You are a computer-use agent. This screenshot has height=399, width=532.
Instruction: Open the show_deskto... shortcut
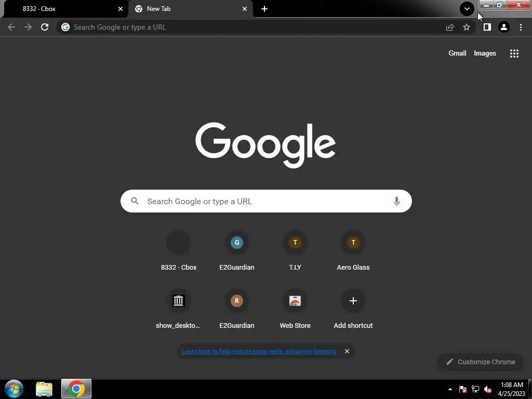[x=179, y=310]
